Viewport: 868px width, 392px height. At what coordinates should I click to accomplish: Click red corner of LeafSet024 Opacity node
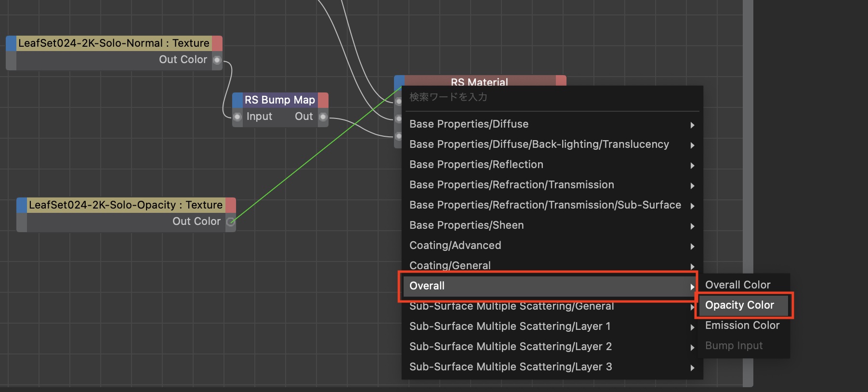pyautogui.click(x=231, y=205)
